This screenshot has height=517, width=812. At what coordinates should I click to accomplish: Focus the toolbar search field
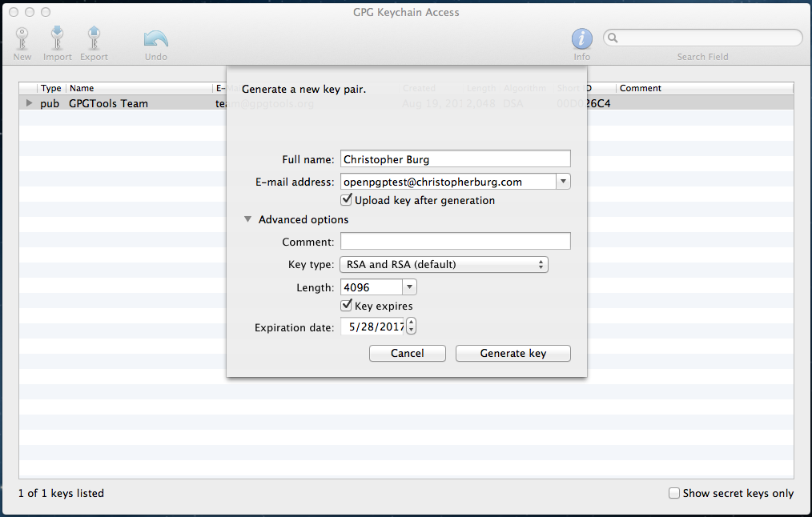click(x=703, y=38)
